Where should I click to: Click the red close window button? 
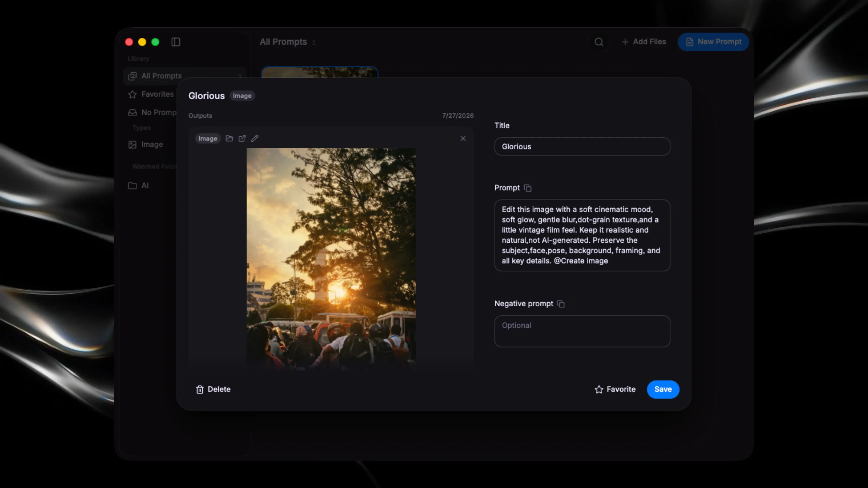point(129,42)
